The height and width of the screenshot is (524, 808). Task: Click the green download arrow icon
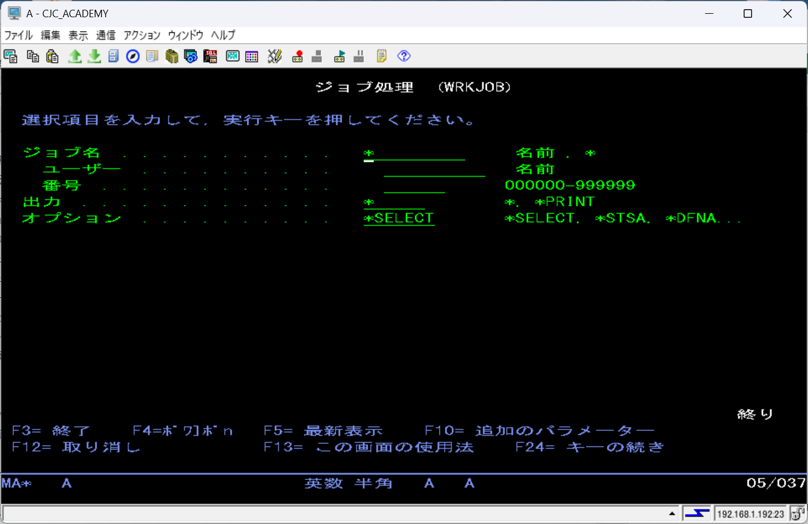pos(94,56)
